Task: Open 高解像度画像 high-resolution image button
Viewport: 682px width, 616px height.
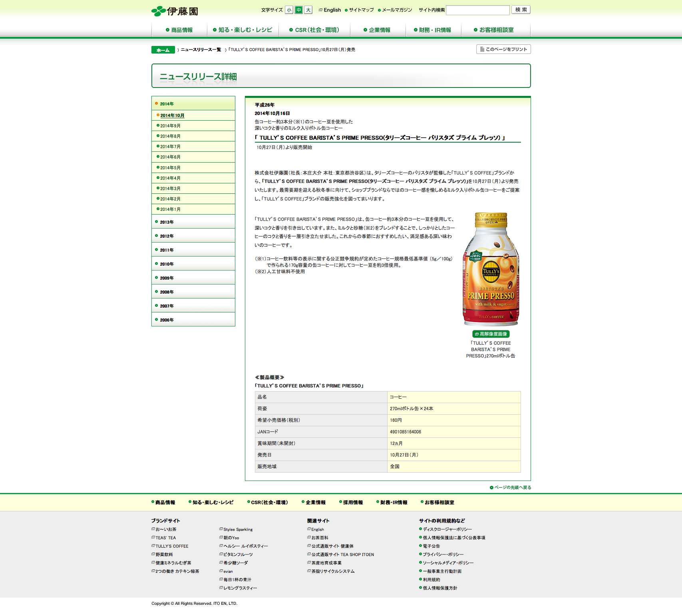Action: pos(491,334)
